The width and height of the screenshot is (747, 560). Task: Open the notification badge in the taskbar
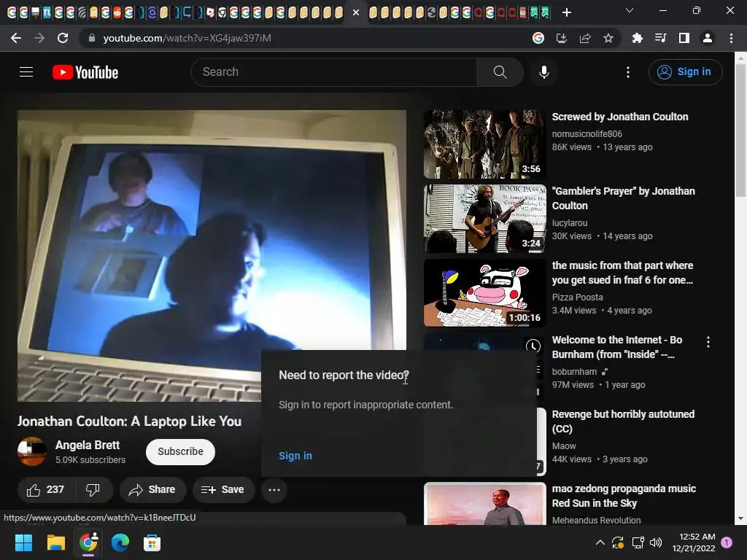[x=727, y=542]
